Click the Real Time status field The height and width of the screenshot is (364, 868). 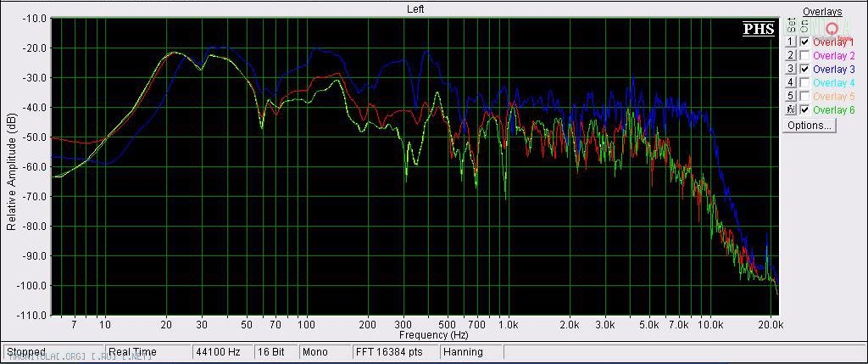click(147, 352)
